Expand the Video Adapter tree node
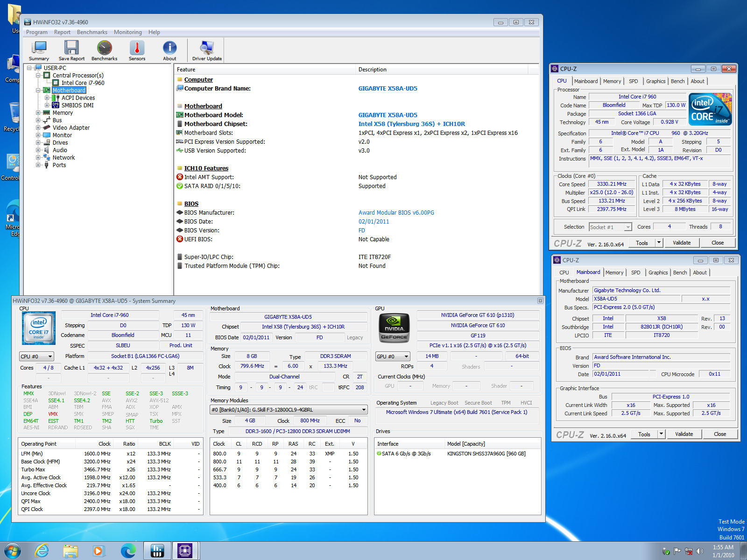 tap(38, 128)
